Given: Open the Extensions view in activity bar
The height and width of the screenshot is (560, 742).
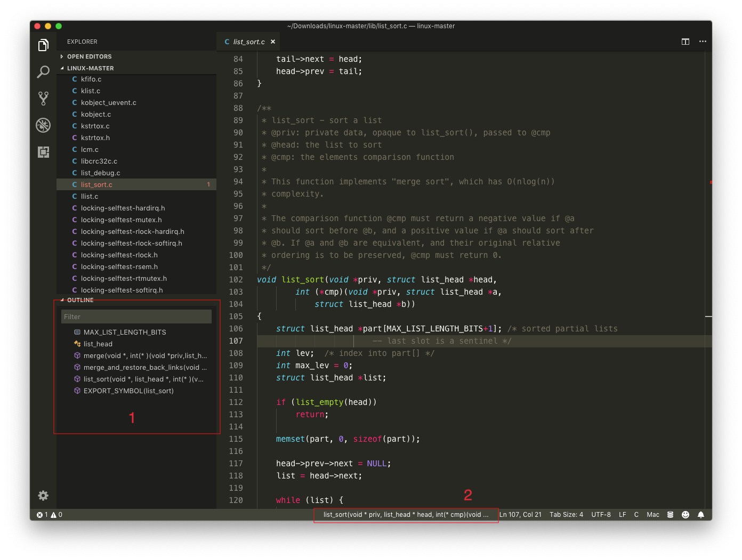Looking at the screenshot, I should [x=43, y=152].
